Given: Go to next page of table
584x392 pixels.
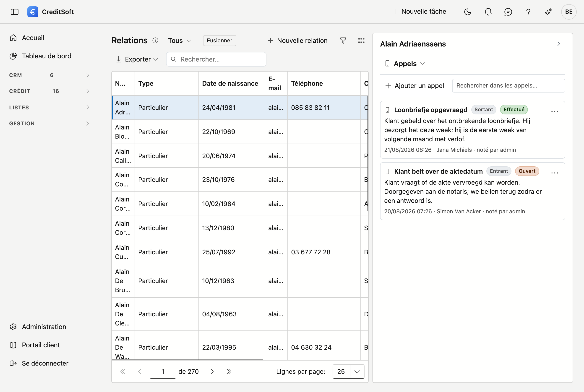Looking at the screenshot, I should pyautogui.click(x=212, y=371).
